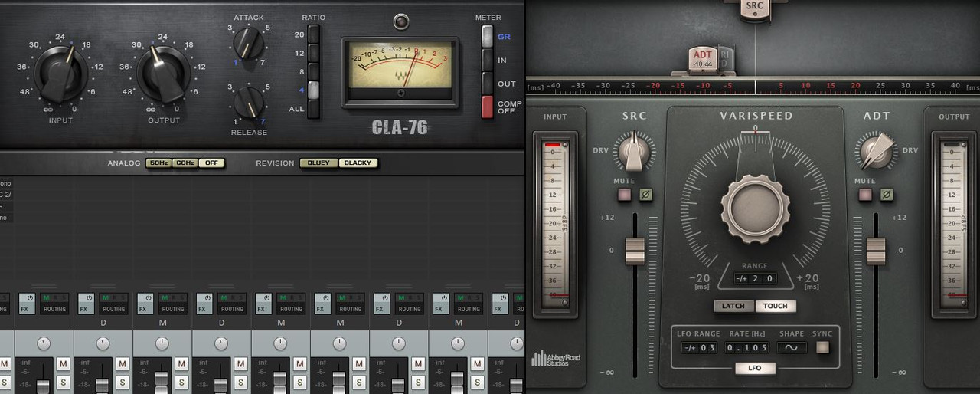
Task: Click the ADT level fader handle
Action: click(876, 251)
